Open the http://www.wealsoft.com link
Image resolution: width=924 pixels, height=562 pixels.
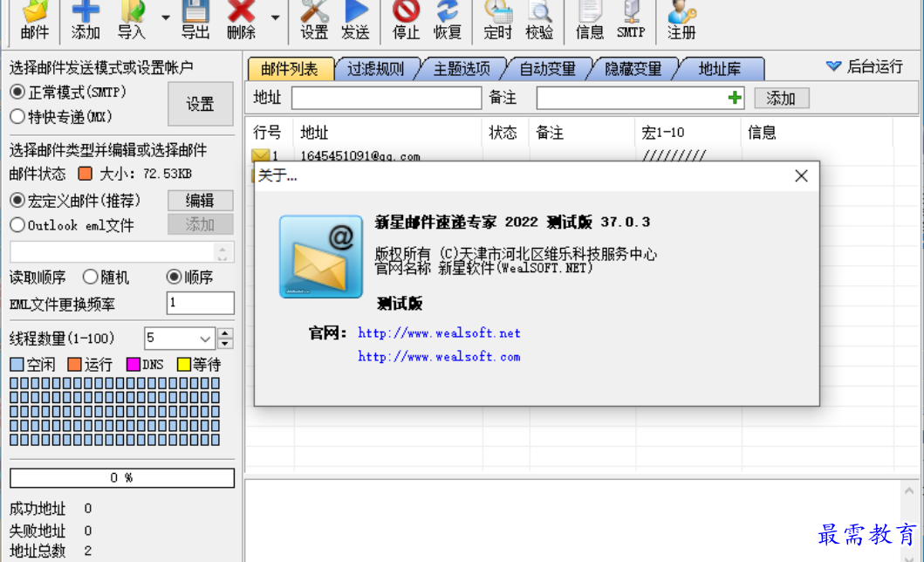(x=440, y=356)
